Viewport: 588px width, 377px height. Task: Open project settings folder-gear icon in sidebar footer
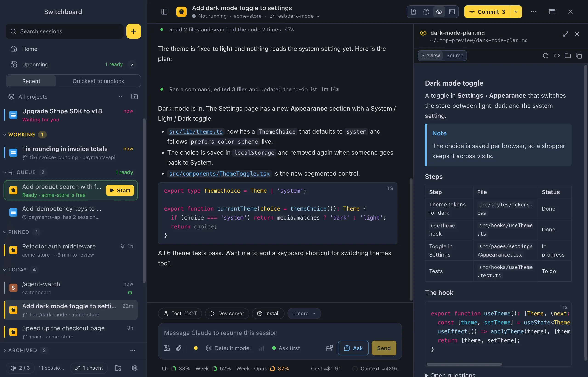(118, 368)
